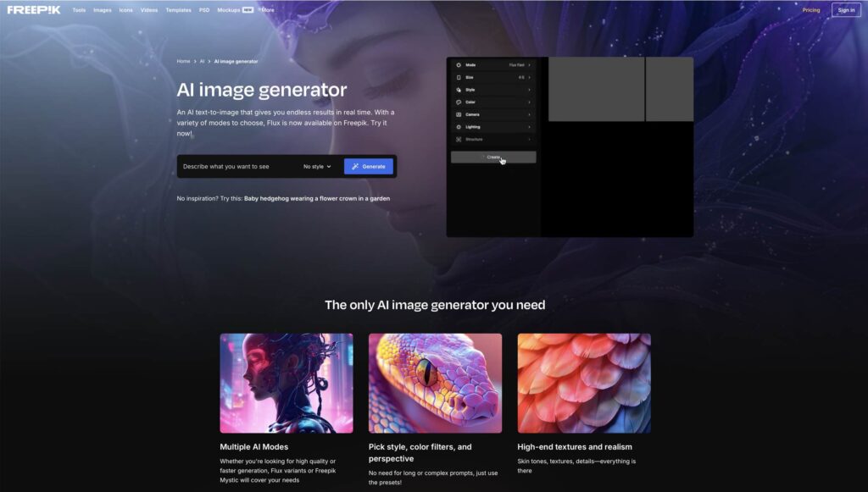Click the colorful feathers thumbnail
This screenshot has height=492, width=868.
click(584, 383)
